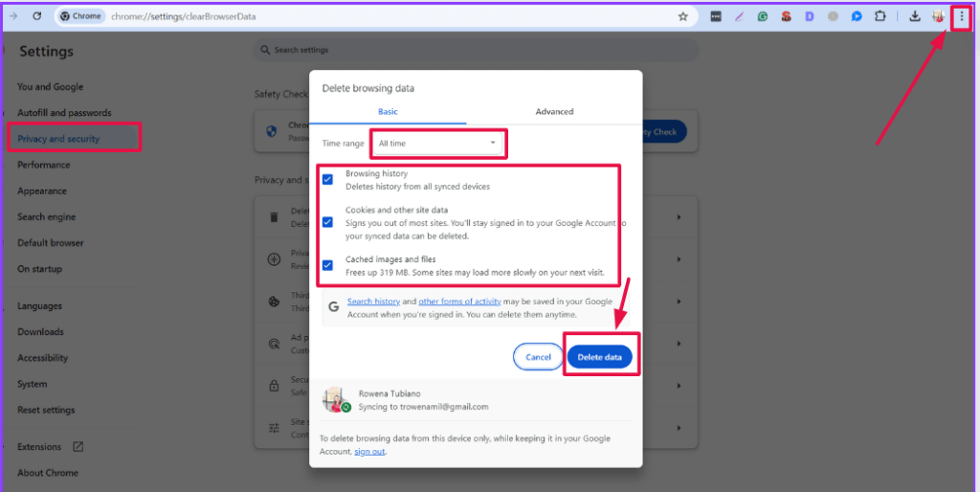This screenshot has width=980, height=492.
Task: Open Default browser settings
Action: 50,242
